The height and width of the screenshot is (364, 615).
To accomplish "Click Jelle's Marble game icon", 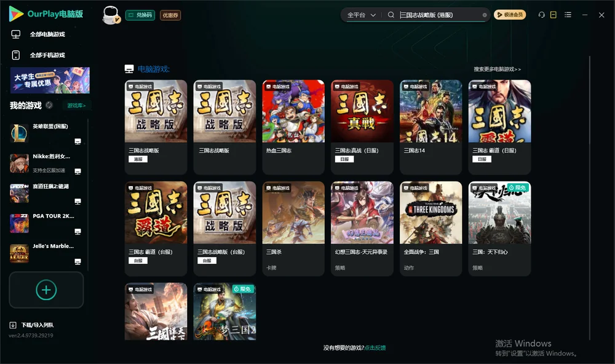I will point(19,253).
